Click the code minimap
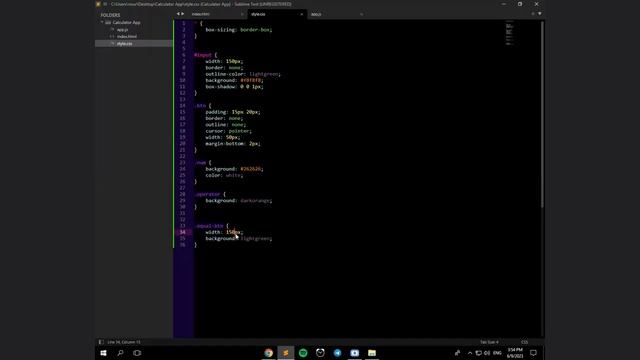 coord(509,33)
